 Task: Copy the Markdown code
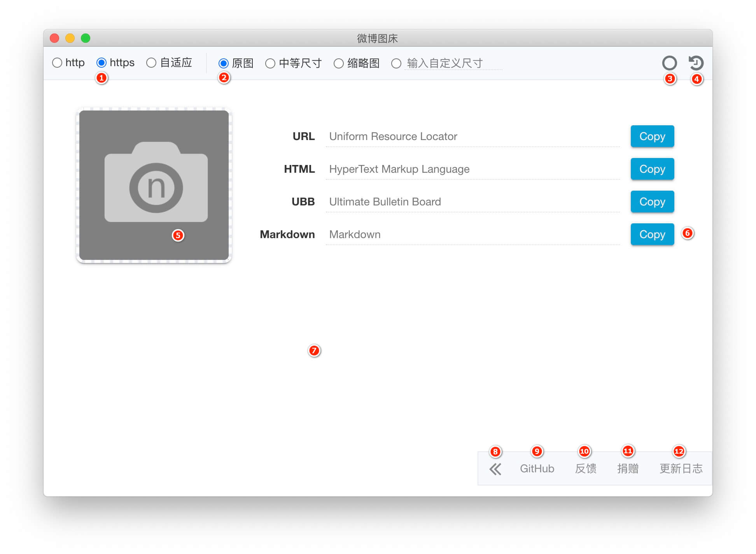coord(652,235)
